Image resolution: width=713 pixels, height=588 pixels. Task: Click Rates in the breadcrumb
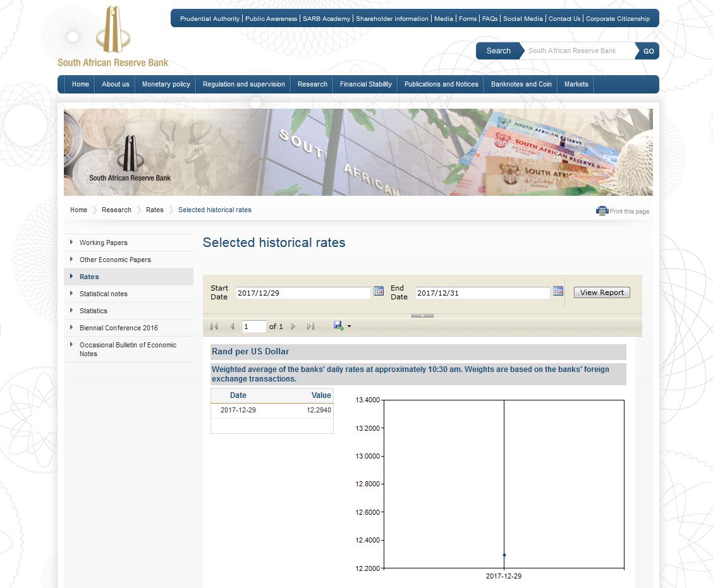click(x=155, y=210)
